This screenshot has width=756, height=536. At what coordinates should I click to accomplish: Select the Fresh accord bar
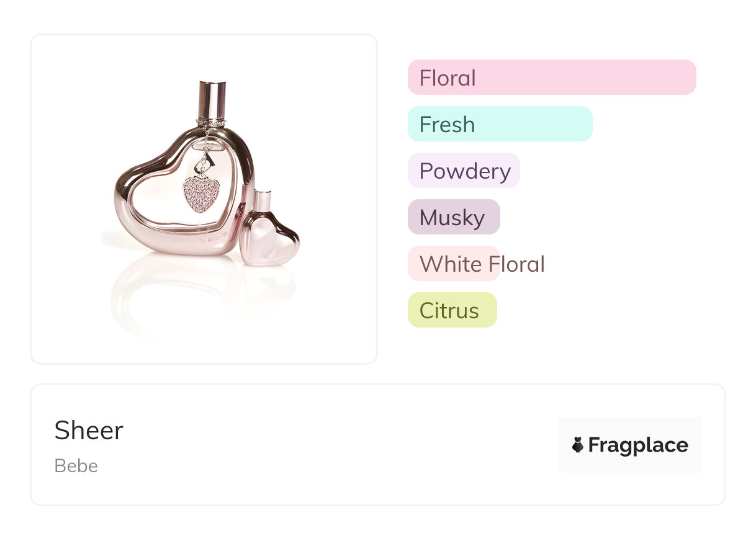500,124
